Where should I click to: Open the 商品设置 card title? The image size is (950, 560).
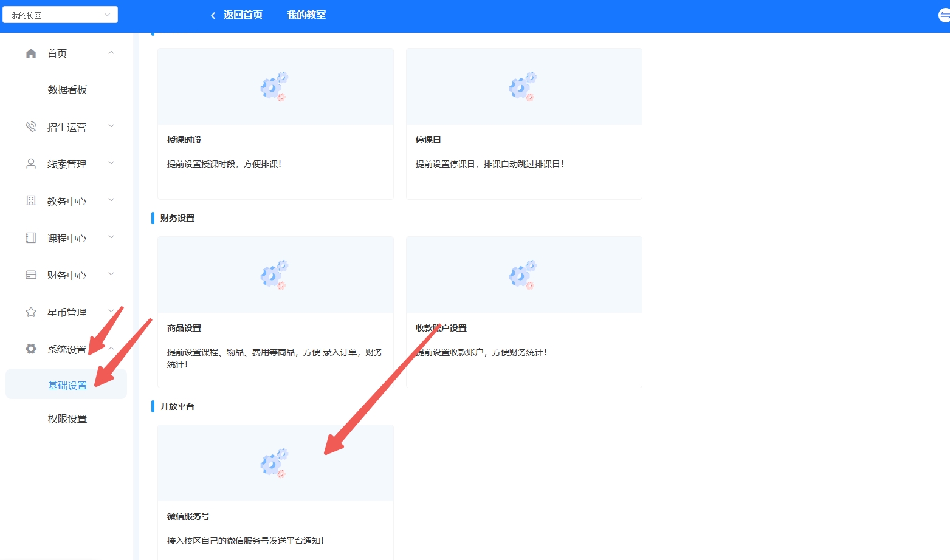coord(184,328)
